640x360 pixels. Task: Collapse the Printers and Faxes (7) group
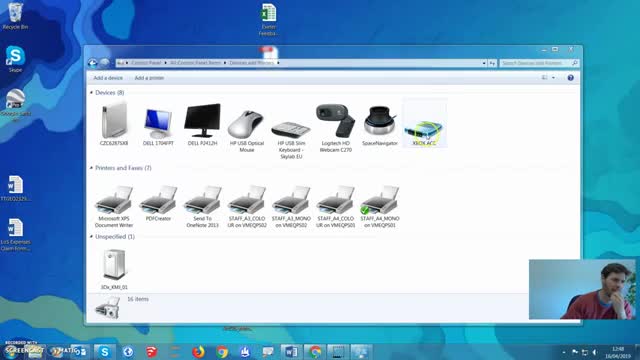91,168
